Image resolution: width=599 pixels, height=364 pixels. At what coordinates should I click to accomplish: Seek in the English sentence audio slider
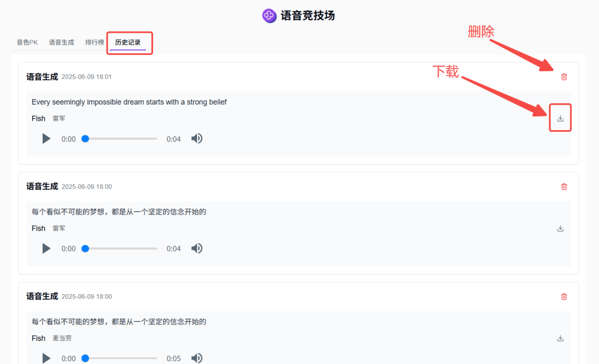coord(120,139)
